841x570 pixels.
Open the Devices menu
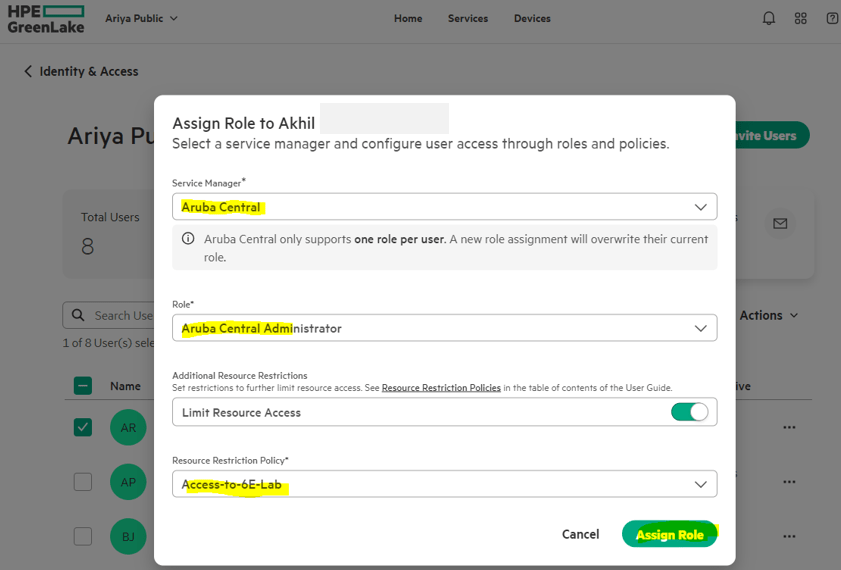(532, 18)
